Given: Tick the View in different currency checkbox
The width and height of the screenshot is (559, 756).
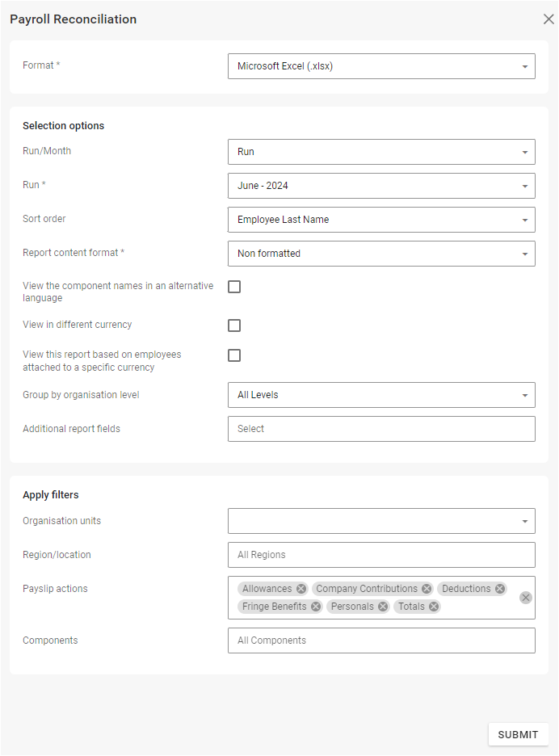Looking at the screenshot, I should coord(234,325).
